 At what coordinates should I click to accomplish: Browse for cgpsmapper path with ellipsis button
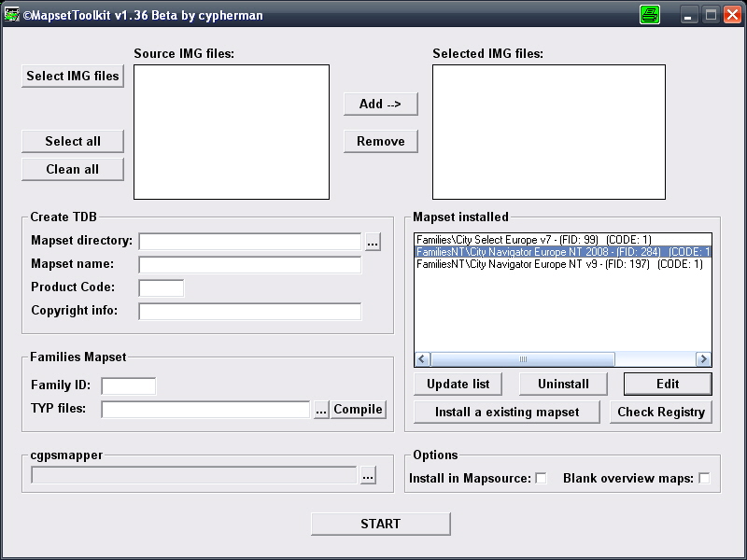point(368,476)
